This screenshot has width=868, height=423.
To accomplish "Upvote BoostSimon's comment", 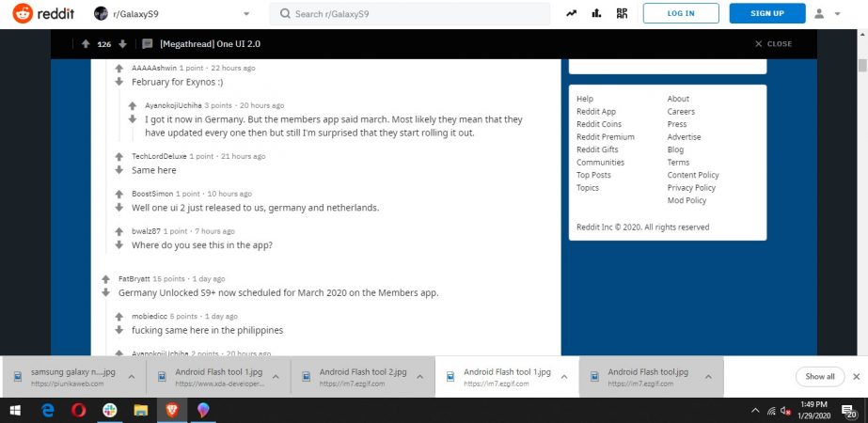I will point(118,195).
